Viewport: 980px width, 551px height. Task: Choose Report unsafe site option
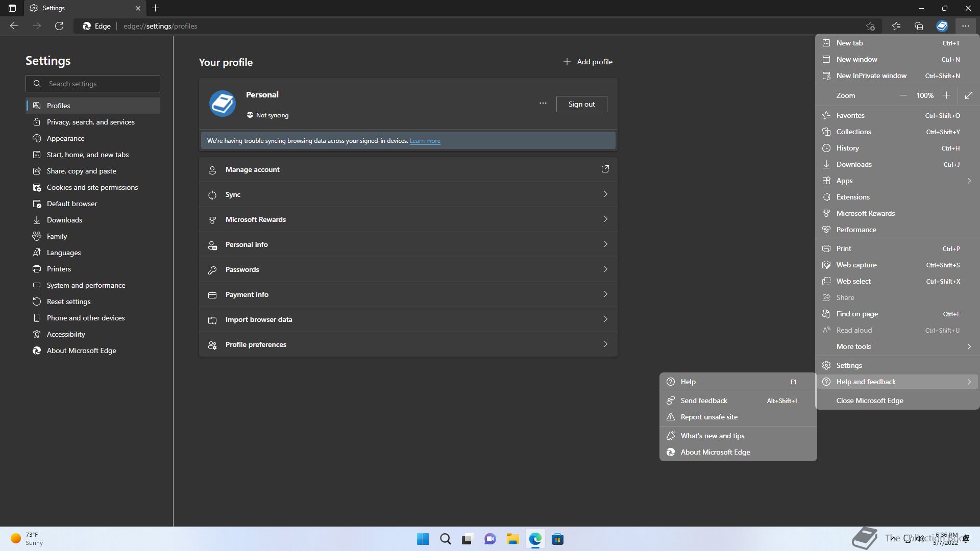pyautogui.click(x=738, y=417)
